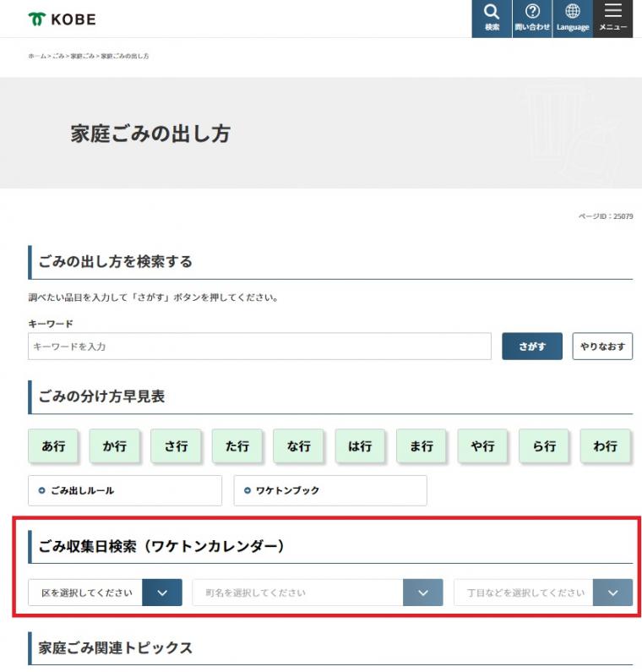This screenshot has height=672, width=642.
Task: Click the やりなおす reset button
Action: click(x=602, y=347)
